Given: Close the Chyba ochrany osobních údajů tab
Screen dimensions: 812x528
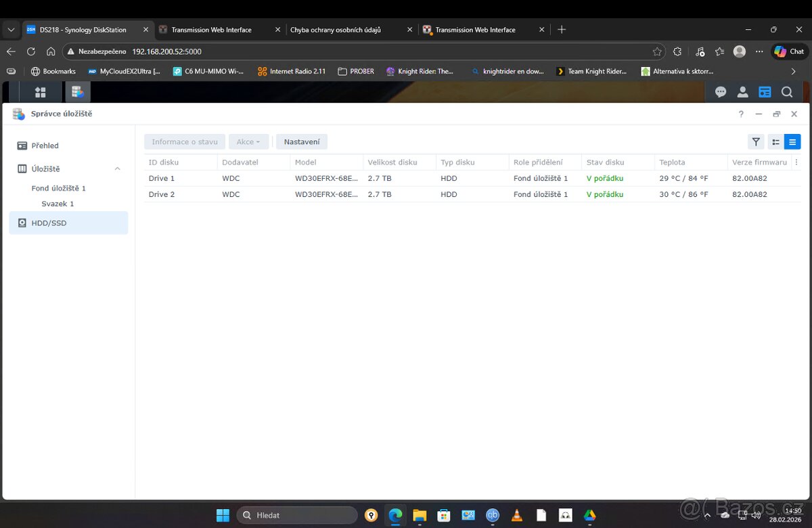Looking at the screenshot, I should point(409,30).
